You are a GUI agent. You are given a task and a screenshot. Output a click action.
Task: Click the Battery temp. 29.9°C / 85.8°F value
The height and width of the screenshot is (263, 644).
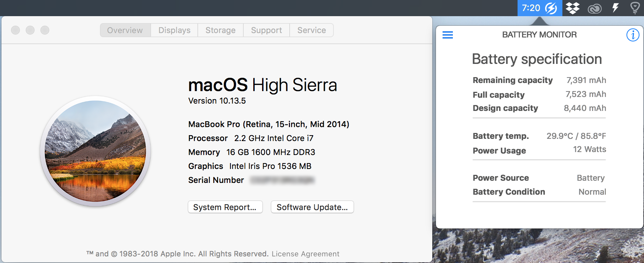[576, 136]
